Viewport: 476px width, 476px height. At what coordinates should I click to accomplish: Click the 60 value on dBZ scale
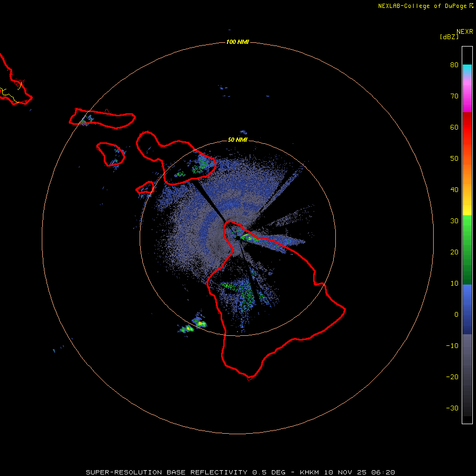pyautogui.click(x=454, y=127)
